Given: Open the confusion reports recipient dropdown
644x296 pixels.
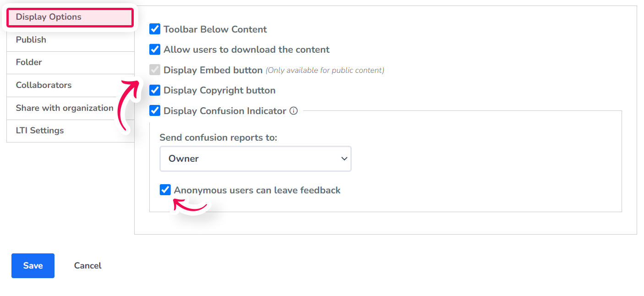Looking at the screenshot, I should (255, 158).
